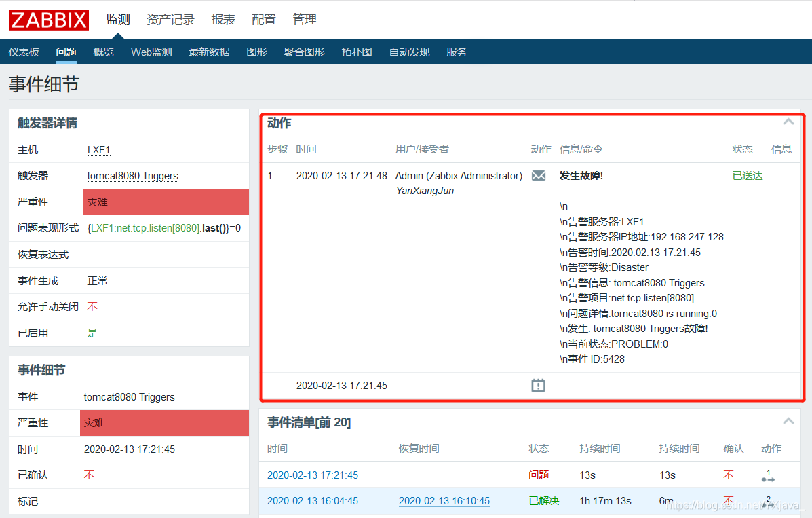
Task: Open event 2020-02-13 16:04:45 in event list
Action: [313, 501]
